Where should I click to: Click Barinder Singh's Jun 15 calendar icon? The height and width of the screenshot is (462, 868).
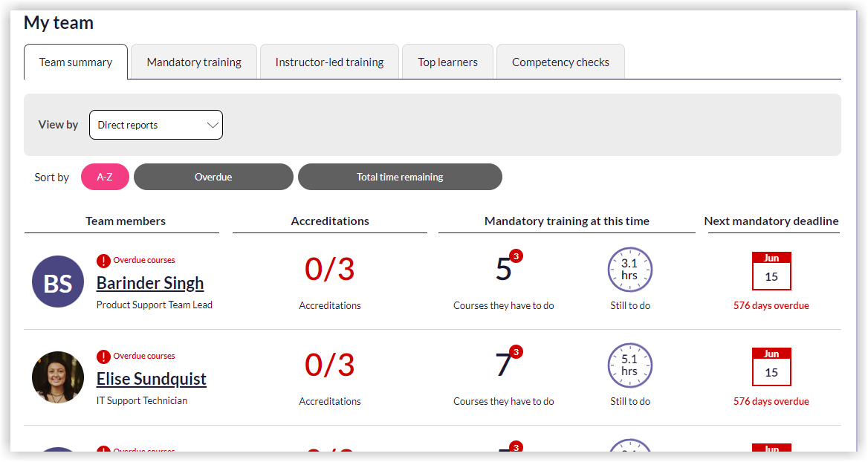pyautogui.click(x=771, y=271)
